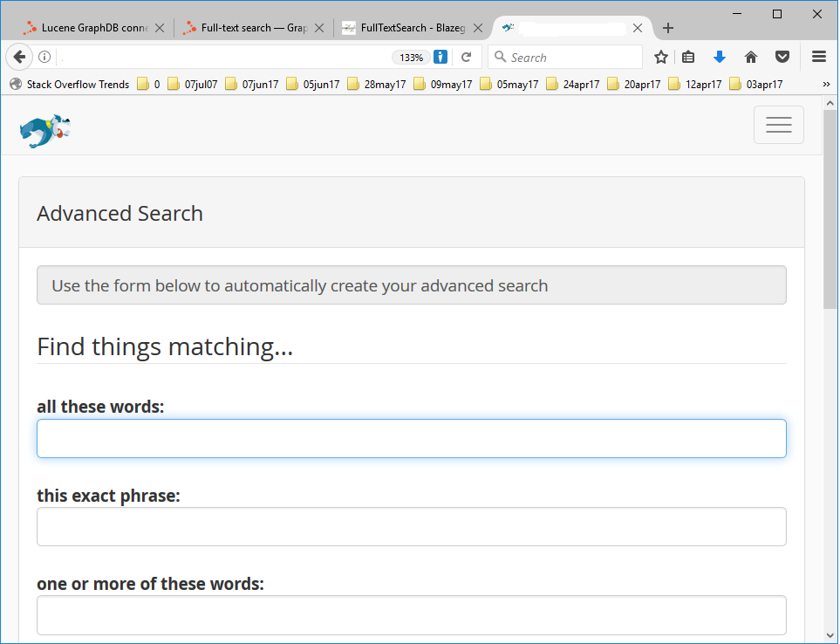This screenshot has height=644, width=840.
Task: Reset the 133% zoom level indicator
Action: 411,58
